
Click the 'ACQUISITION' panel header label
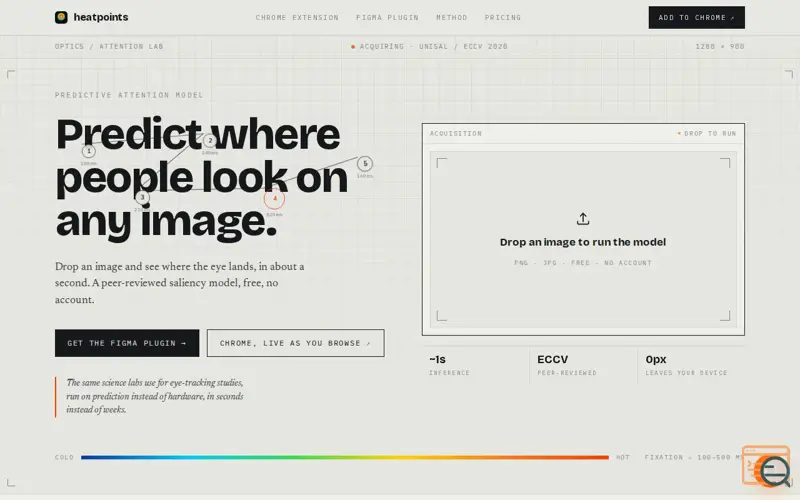[x=456, y=134]
